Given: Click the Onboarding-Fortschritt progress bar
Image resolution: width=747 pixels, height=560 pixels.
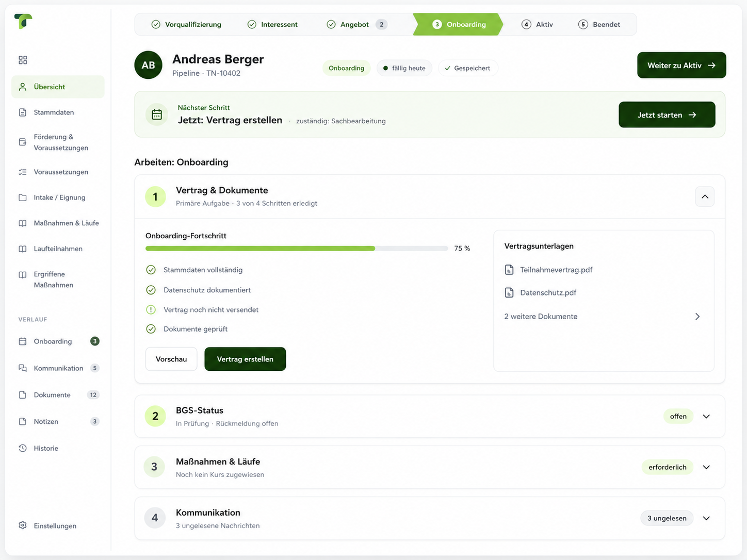Looking at the screenshot, I should point(297,249).
